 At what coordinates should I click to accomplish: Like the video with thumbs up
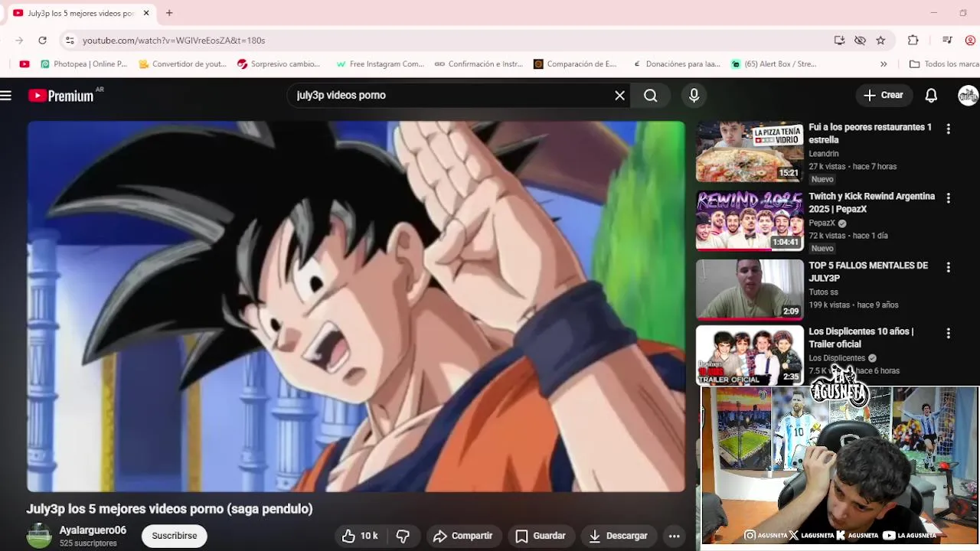click(x=359, y=536)
